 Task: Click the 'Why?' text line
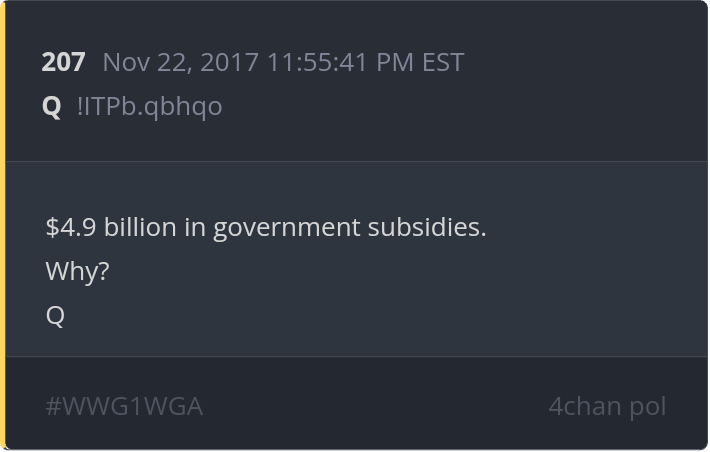pyautogui.click(x=77, y=272)
